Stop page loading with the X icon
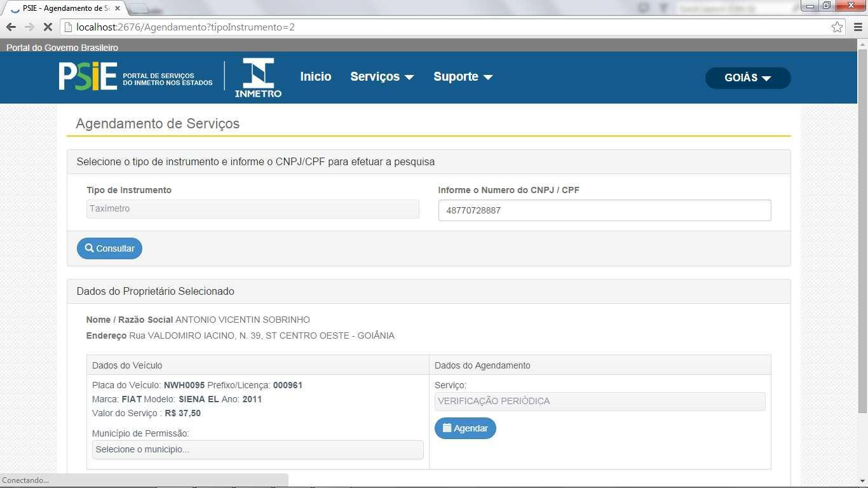 pyautogui.click(x=48, y=27)
